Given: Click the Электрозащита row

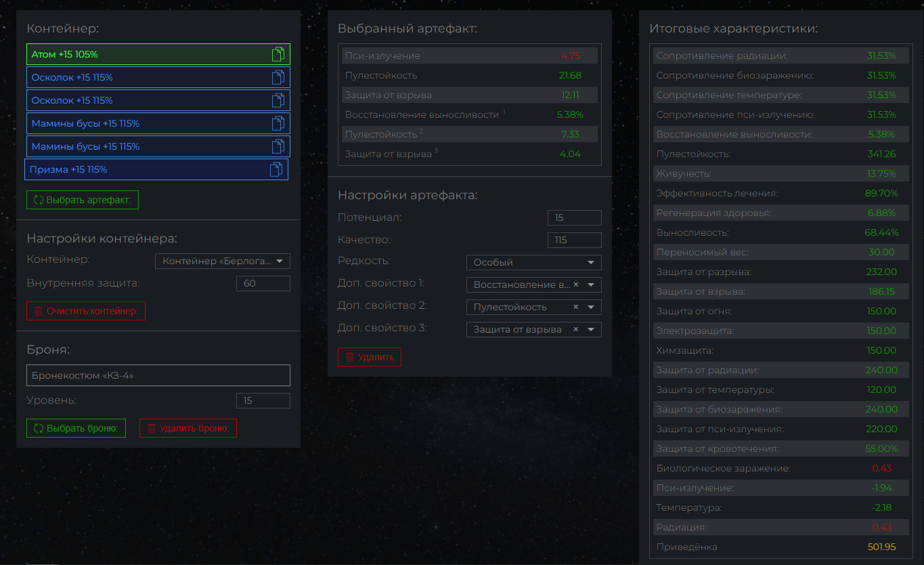Looking at the screenshot, I should pos(781,331).
